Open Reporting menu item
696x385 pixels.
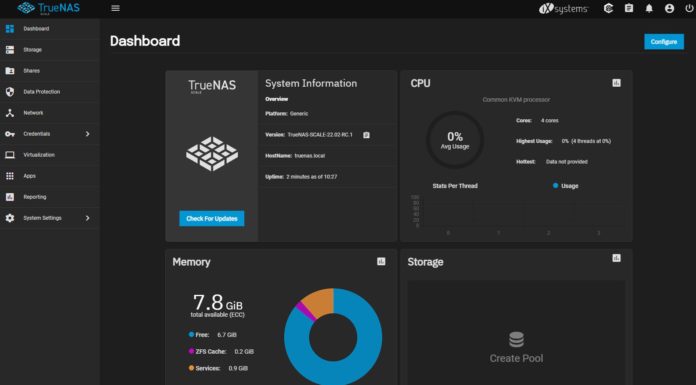point(49,197)
